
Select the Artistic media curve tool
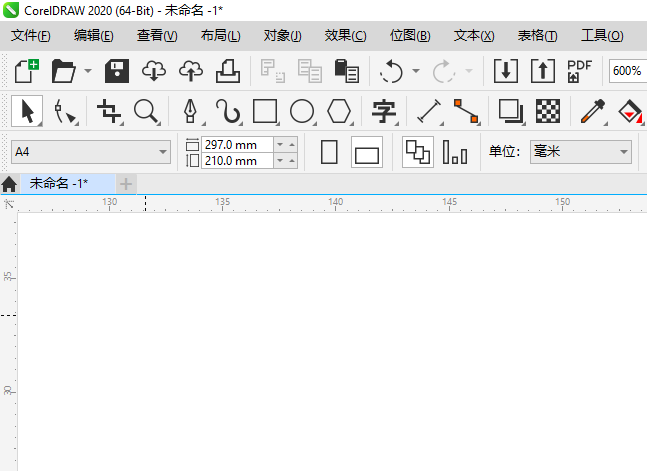[x=228, y=111]
